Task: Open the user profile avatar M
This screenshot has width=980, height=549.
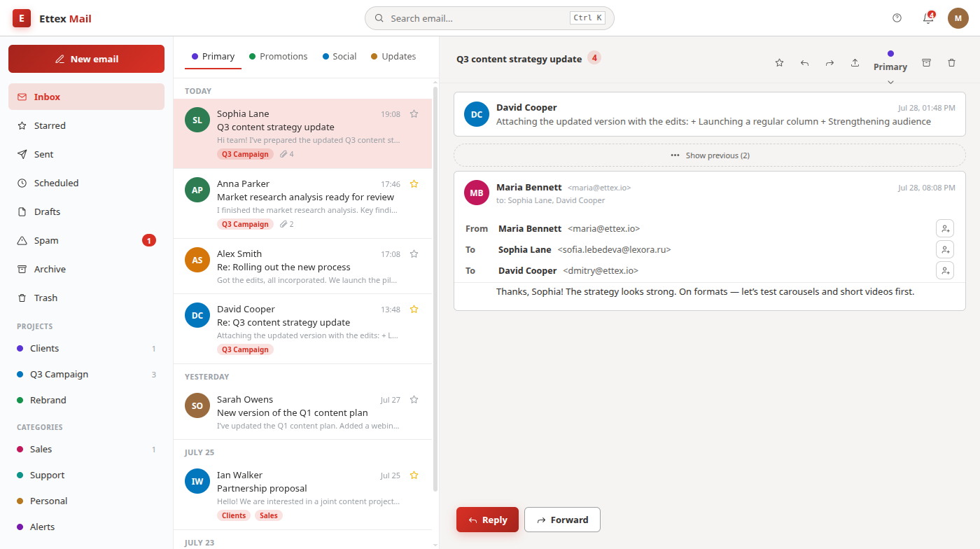Action: (x=958, y=18)
